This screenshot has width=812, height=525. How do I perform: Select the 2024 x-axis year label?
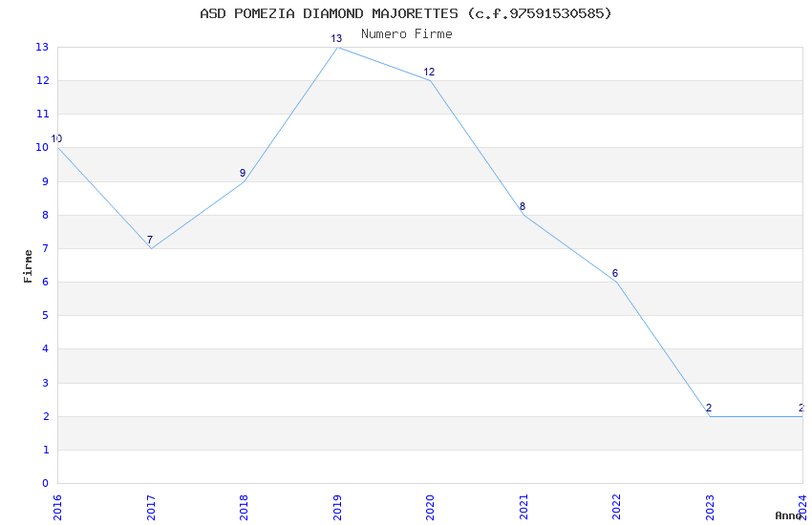click(802, 508)
